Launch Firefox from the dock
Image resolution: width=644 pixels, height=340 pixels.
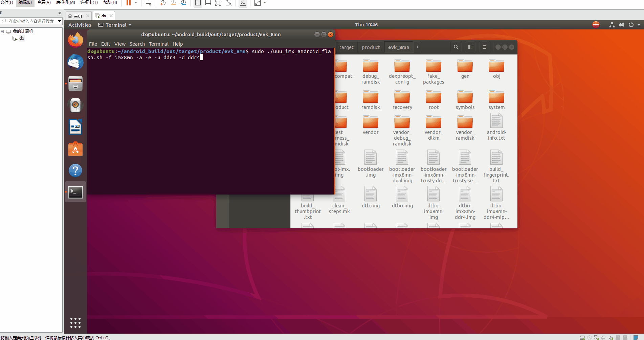pos(75,40)
